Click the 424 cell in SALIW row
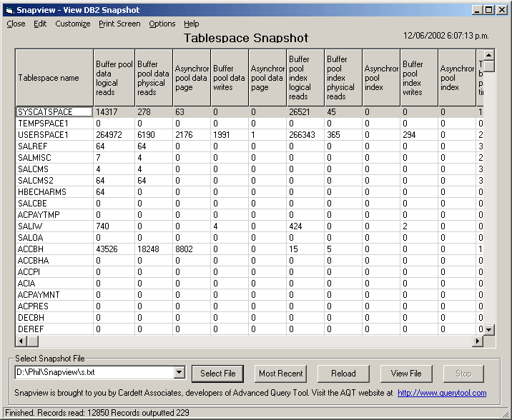The height and width of the screenshot is (420, 512). (x=305, y=226)
